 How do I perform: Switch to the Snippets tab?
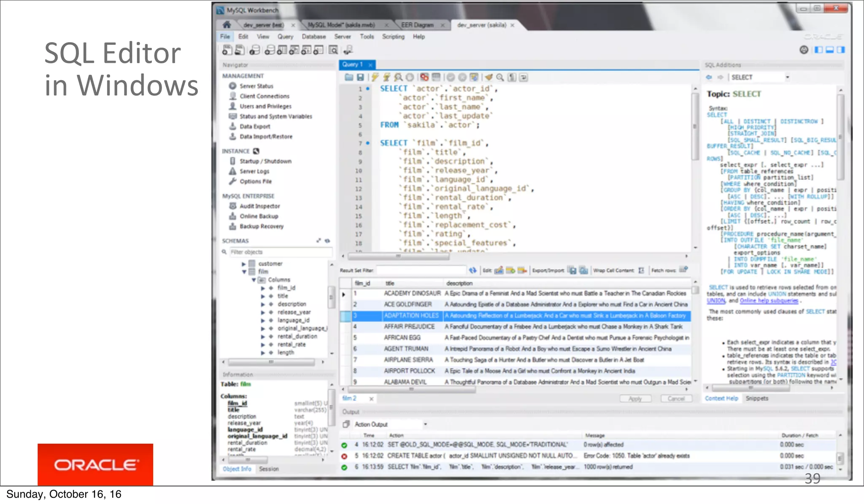[x=757, y=398]
